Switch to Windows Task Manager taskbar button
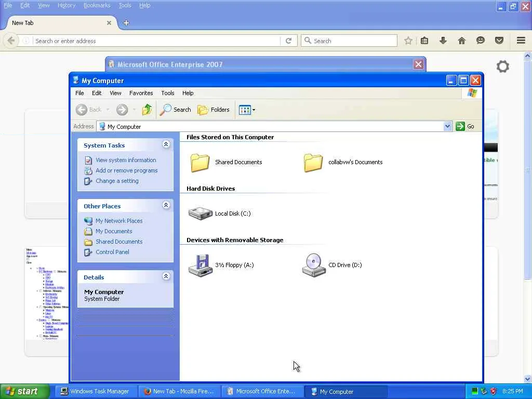The width and height of the screenshot is (532, 399). pos(96,392)
